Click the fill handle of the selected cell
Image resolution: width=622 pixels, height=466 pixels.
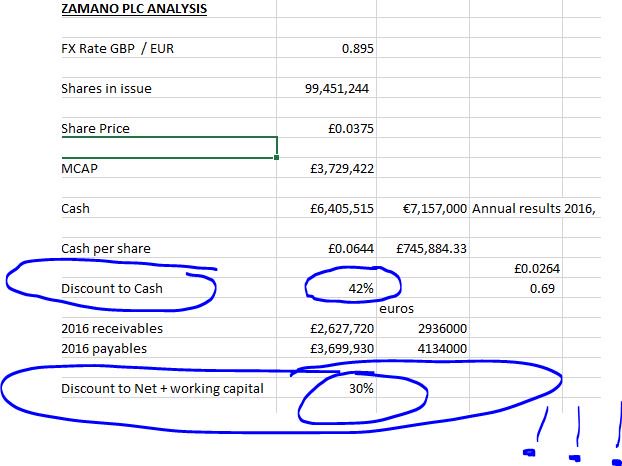tap(276, 157)
